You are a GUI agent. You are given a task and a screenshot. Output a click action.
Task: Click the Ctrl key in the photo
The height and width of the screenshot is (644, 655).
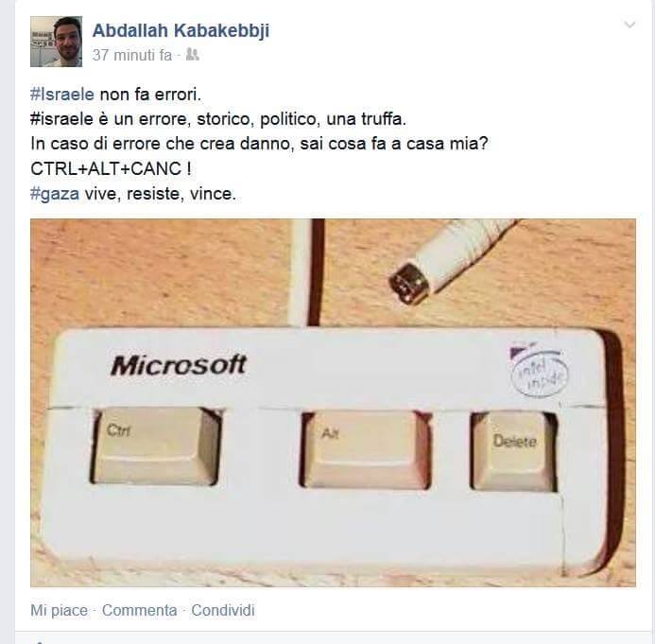point(155,447)
